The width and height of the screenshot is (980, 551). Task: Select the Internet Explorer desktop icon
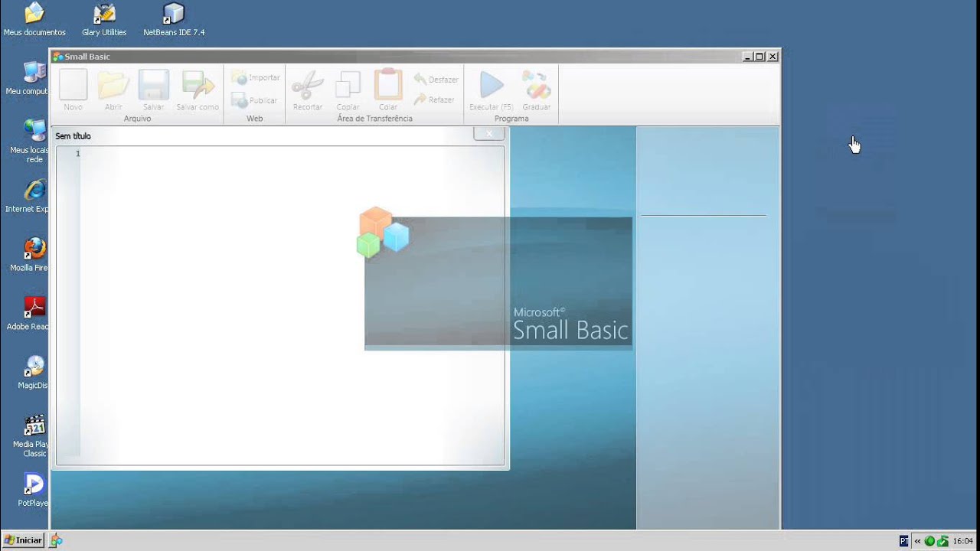31,197
